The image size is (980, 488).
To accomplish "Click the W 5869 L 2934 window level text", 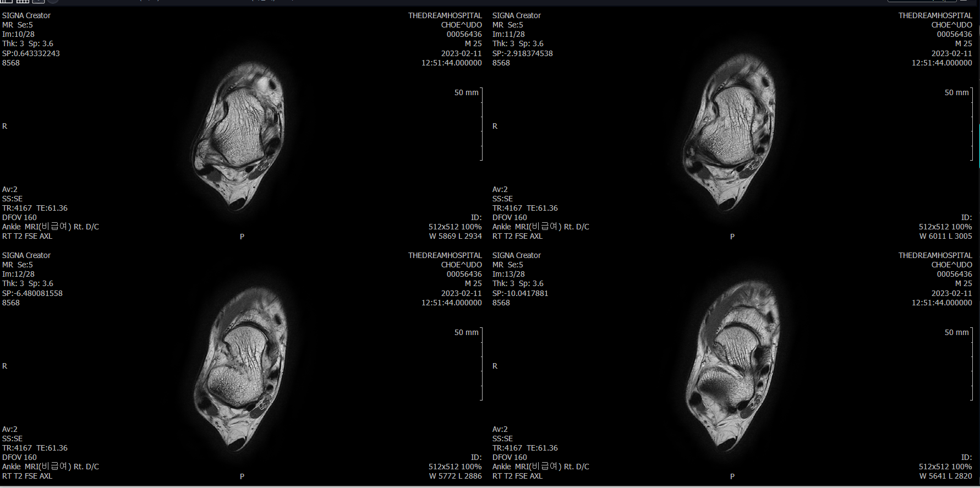I will [x=455, y=236].
